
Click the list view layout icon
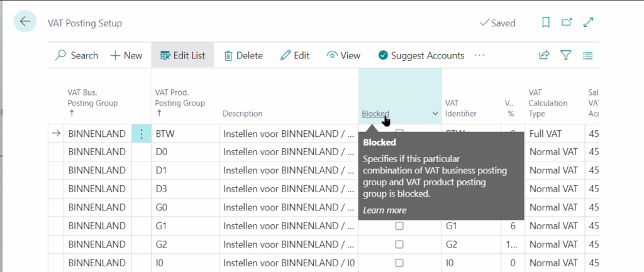click(x=588, y=55)
